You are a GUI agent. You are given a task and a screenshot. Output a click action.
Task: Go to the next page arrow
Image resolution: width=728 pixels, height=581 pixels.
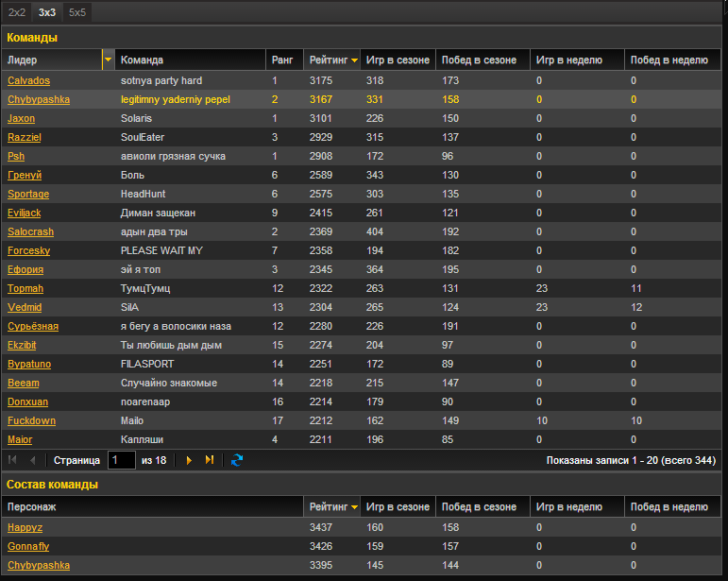pyautogui.click(x=189, y=460)
